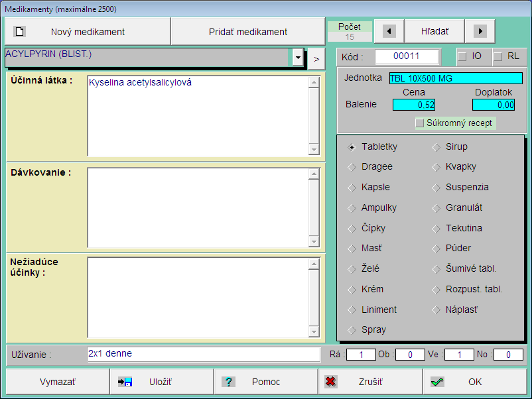
Task: Click the question mark help icon
Action: [x=229, y=382]
